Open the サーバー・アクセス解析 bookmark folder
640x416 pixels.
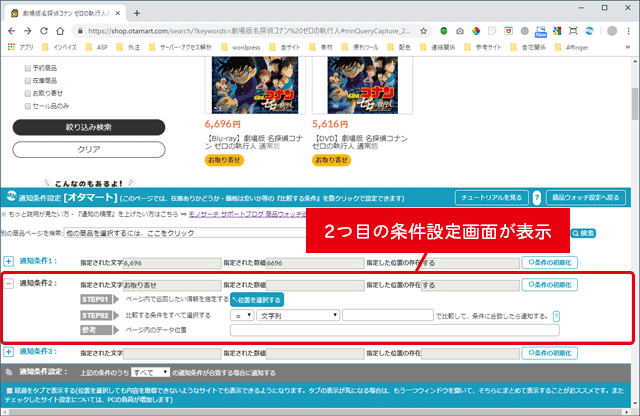point(180,47)
